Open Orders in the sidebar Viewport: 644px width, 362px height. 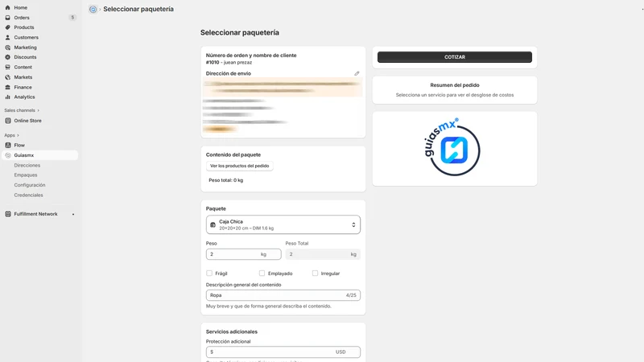point(22,18)
